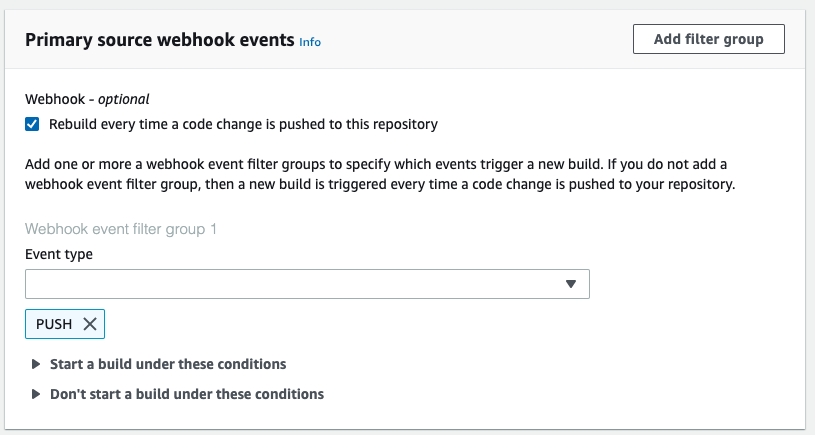
Task: Click the Event type dropdown arrow
Action: point(571,284)
